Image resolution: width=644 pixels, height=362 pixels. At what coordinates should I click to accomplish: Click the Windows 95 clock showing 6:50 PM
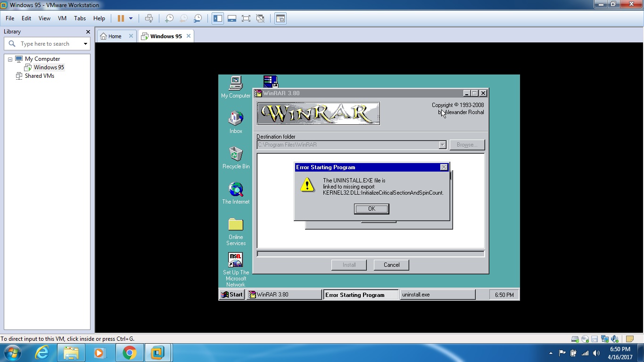(x=504, y=295)
